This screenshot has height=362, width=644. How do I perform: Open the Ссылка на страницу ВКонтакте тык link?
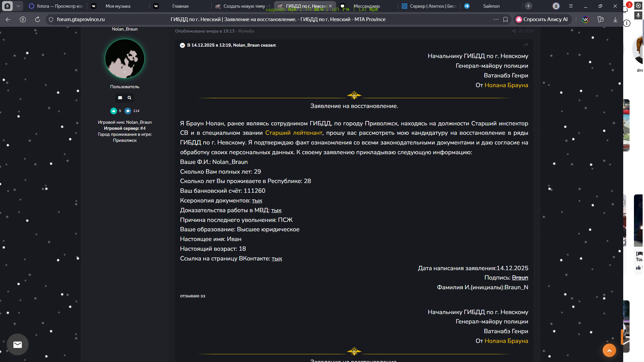tap(277, 258)
